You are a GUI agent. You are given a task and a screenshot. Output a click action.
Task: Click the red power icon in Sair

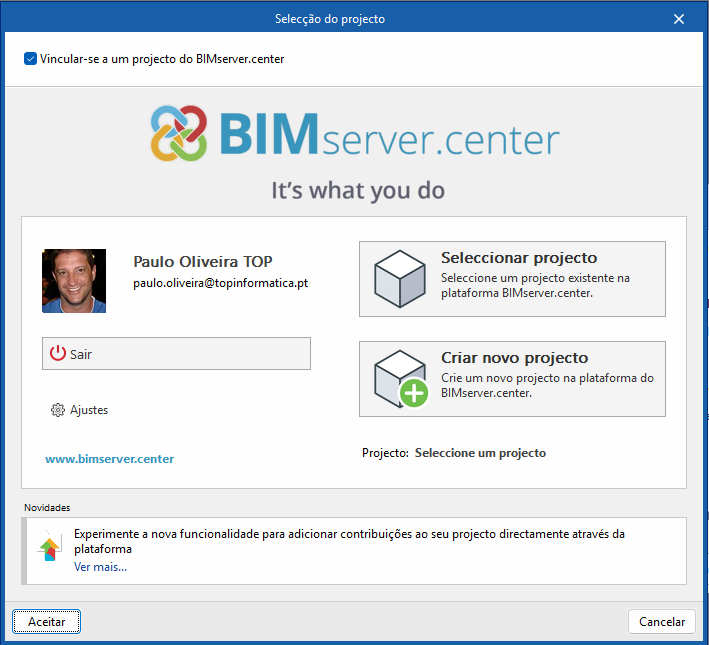58,353
